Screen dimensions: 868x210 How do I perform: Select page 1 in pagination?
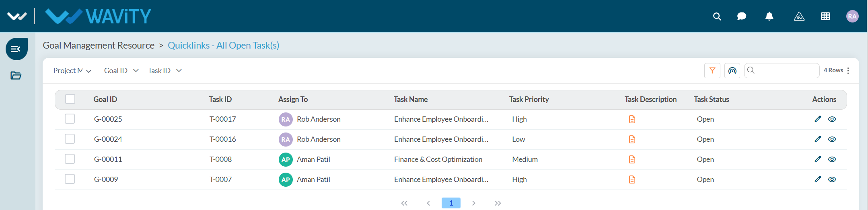pyautogui.click(x=451, y=203)
